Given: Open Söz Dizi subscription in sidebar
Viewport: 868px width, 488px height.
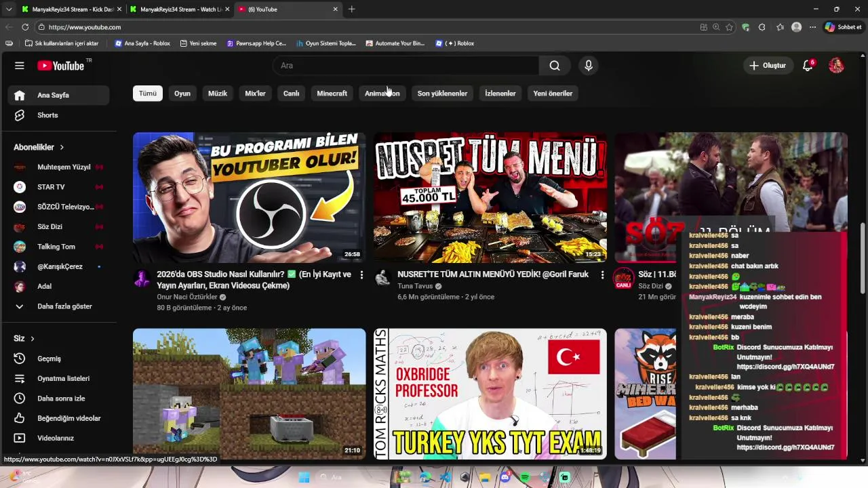Looking at the screenshot, I should [x=58, y=227].
